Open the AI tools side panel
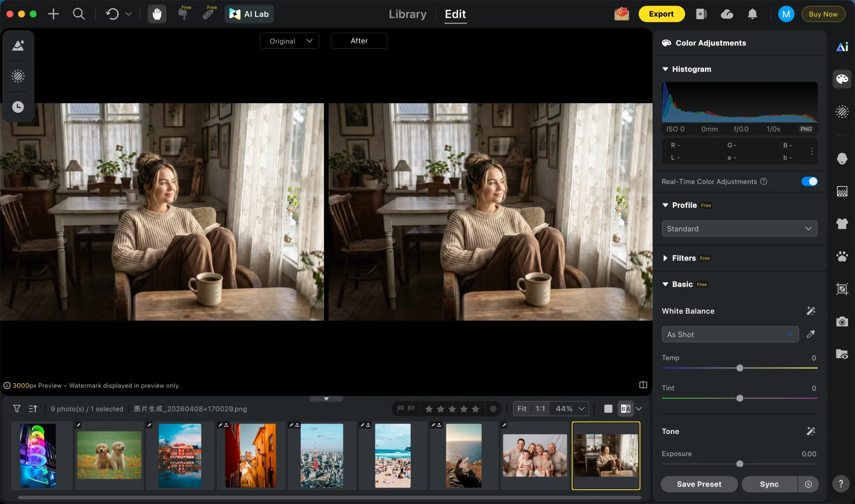Viewport: 855px width, 504px height. pyautogui.click(x=842, y=46)
